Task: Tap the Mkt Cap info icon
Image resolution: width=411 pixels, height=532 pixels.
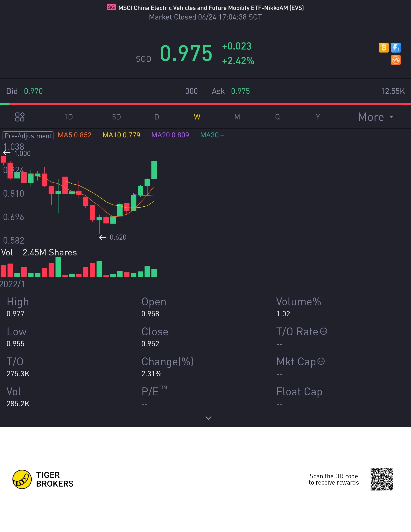Action: pos(321,361)
